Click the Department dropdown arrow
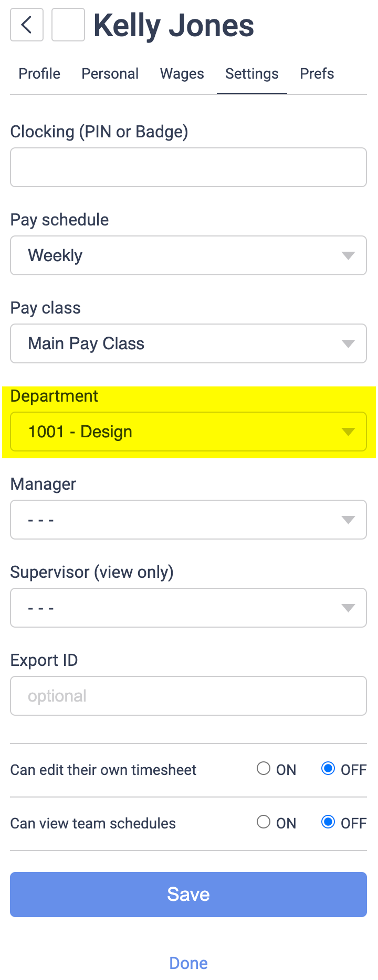The image size is (378, 980). [348, 432]
